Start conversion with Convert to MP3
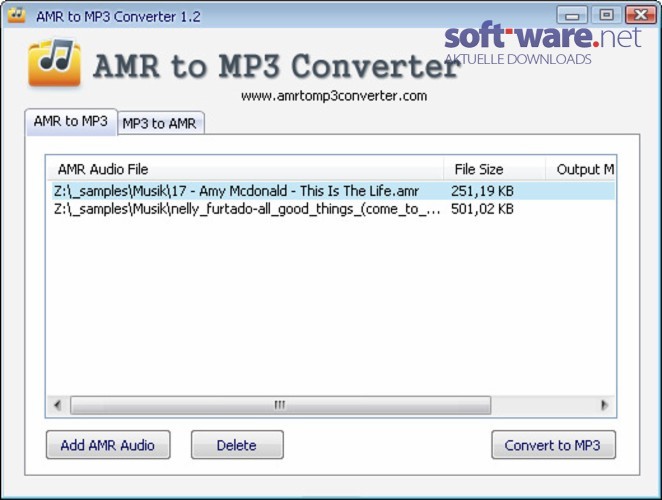Viewport: 662px width, 500px height. click(x=553, y=445)
